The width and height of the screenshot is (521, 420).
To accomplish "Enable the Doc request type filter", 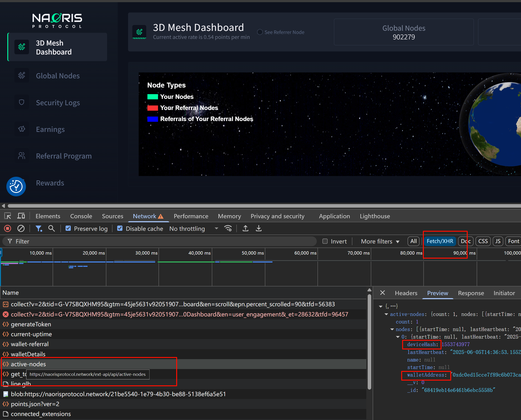I will pos(466,241).
